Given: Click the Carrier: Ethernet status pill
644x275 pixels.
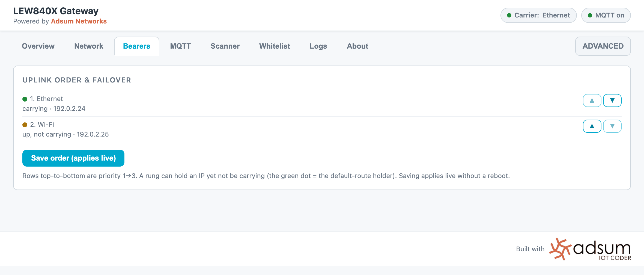Looking at the screenshot, I should pos(538,15).
